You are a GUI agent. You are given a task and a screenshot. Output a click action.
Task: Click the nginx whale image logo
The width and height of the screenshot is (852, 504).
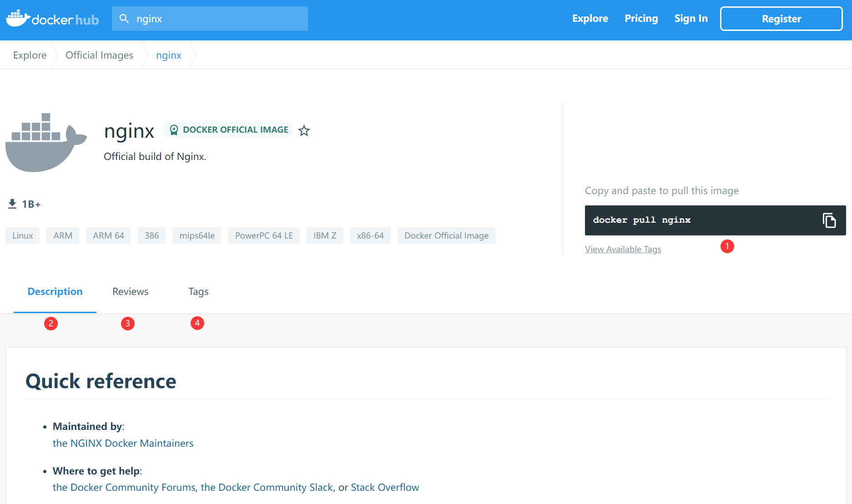coord(46,143)
